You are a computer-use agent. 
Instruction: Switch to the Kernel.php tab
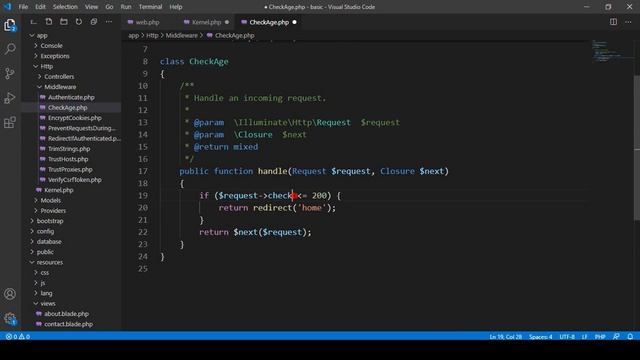[x=206, y=22]
